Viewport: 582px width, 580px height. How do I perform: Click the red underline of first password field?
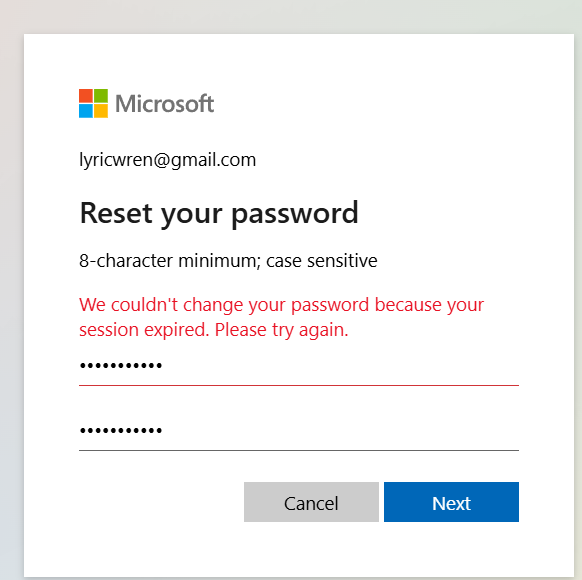(299, 386)
